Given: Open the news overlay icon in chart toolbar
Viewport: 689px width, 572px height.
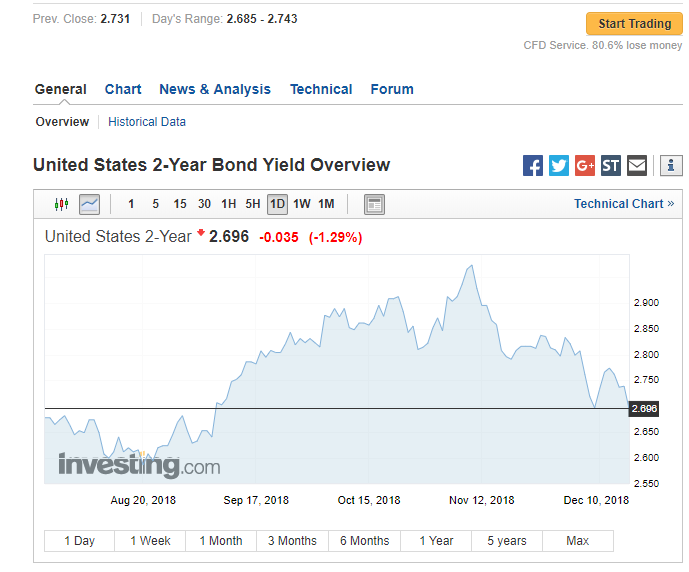Looking at the screenshot, I should point(374,204).
